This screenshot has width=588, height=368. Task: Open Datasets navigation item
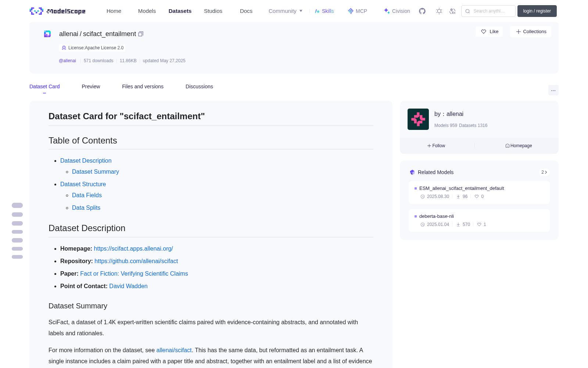tap(180, 11)
